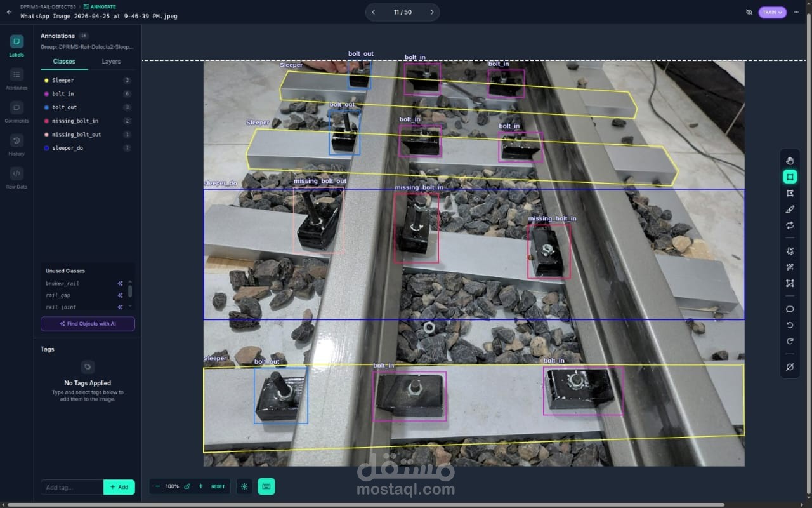Select the sleeper_do box label on canvas

[221, 183]
